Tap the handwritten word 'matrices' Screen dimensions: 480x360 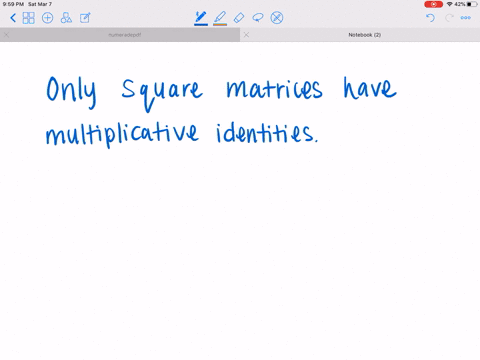(x=274, y=89)
